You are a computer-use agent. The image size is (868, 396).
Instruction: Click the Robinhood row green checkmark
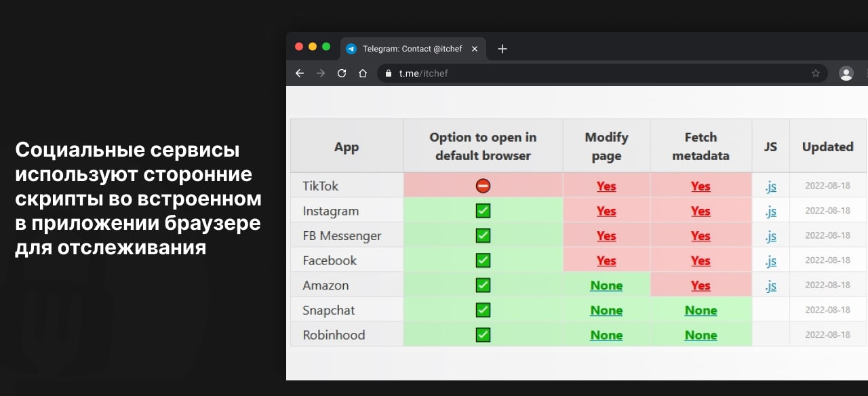pos(483,335)
